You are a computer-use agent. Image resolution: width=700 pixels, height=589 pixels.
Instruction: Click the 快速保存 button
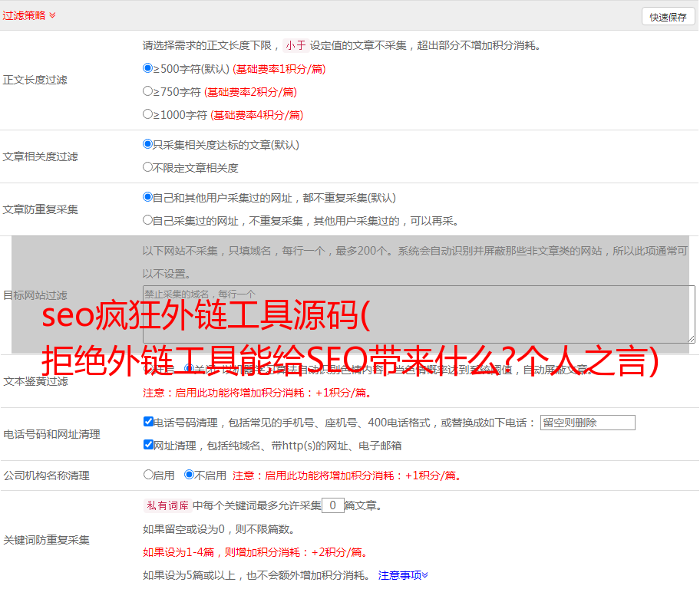(x=668, y=17)
